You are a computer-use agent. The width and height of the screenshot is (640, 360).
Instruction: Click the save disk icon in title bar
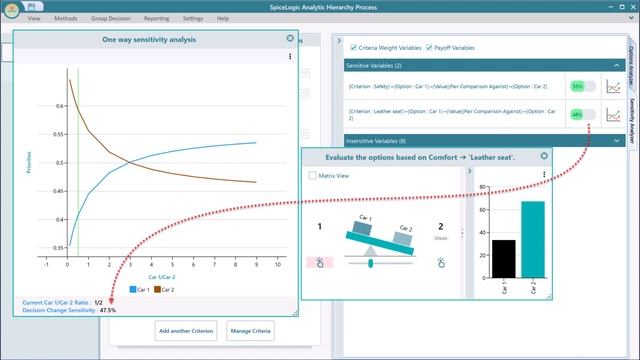(x=31, y=6)
